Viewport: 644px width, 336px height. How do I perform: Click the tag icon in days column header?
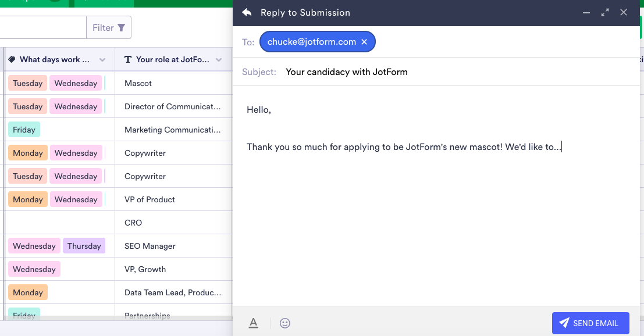(12, 59)
